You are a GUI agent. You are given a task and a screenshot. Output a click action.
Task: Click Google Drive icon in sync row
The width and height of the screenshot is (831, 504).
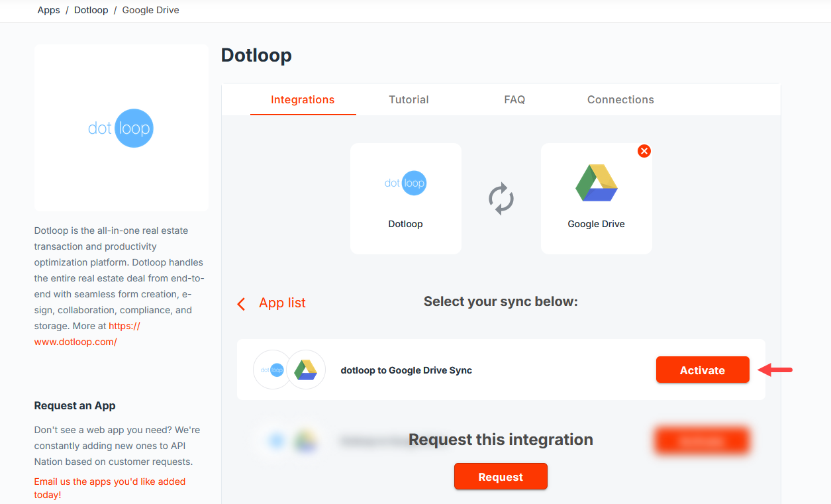click(x=306, y=370)
